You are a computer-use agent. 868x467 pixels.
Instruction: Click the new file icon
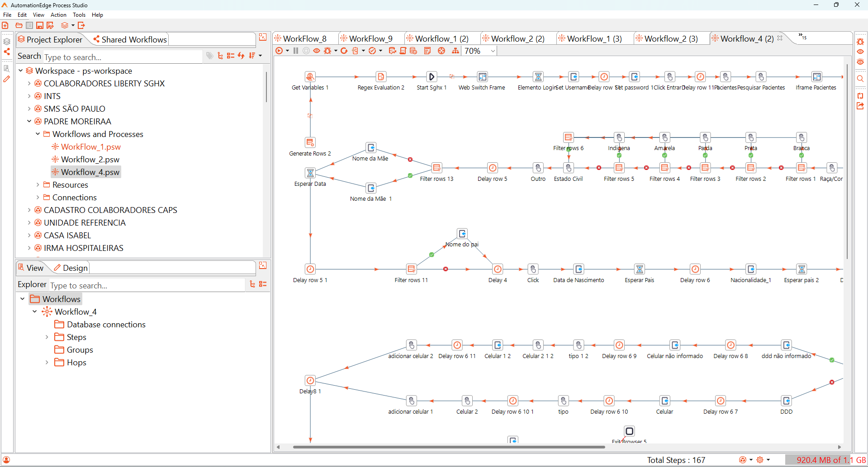[5, 25]
